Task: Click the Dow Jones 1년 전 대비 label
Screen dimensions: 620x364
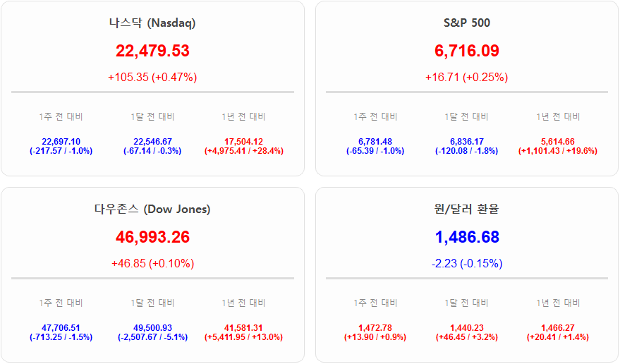Action: tap(243, 303)
